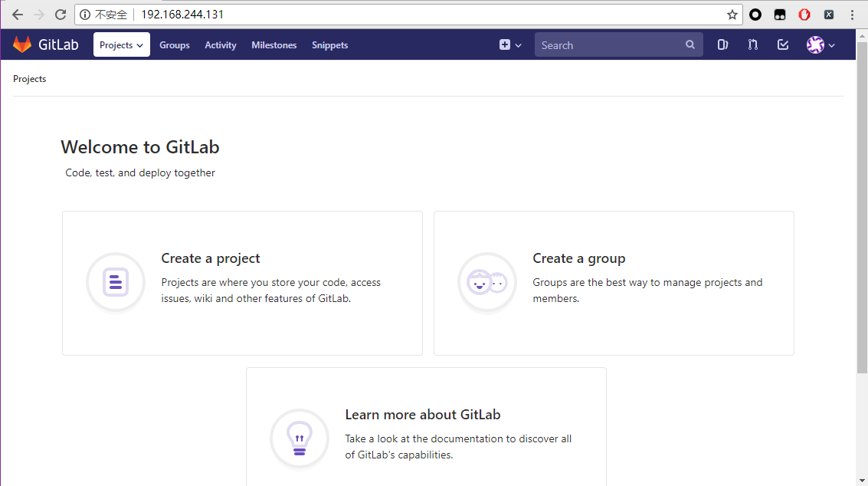Expand the chevron beside the plus icon
This screenshot has width=868, height=486.
518,45
